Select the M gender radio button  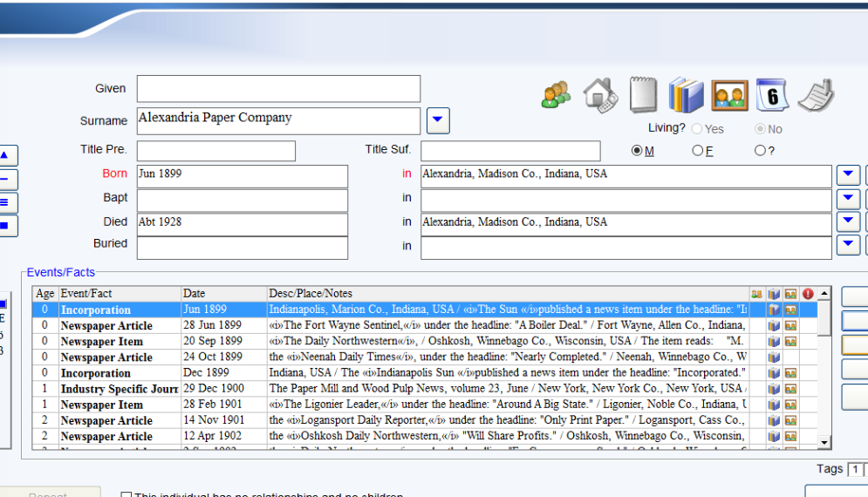[x=637, y=151]
